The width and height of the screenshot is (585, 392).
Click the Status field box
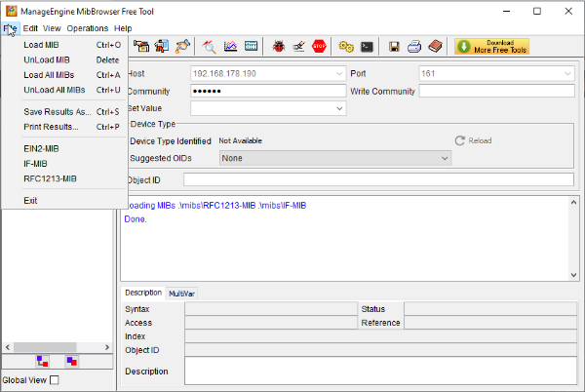click(490, 309)
